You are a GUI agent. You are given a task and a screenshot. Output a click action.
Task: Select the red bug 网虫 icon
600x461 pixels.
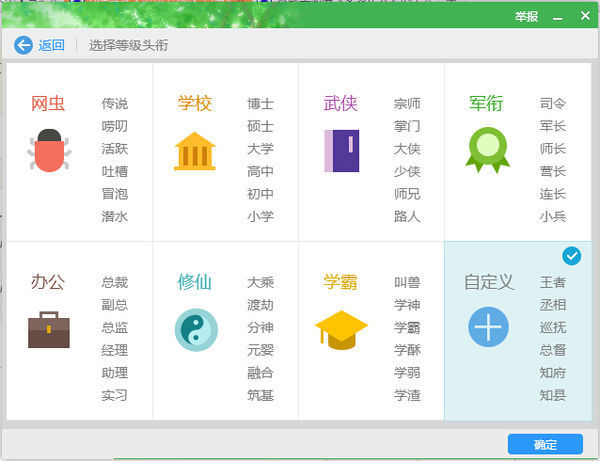click(x=49, y=150)
